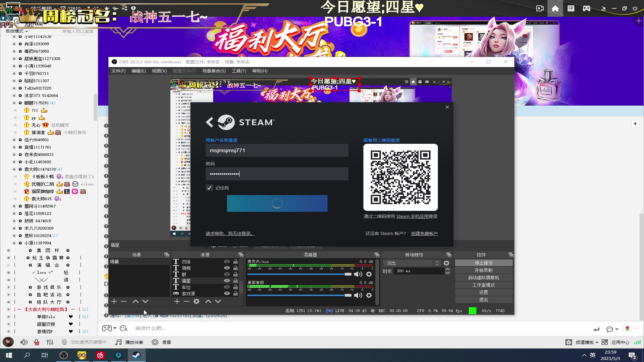Remove selected scene with minus icon
Viewport: 644px width, 362px height.
[x=124, y=302]
